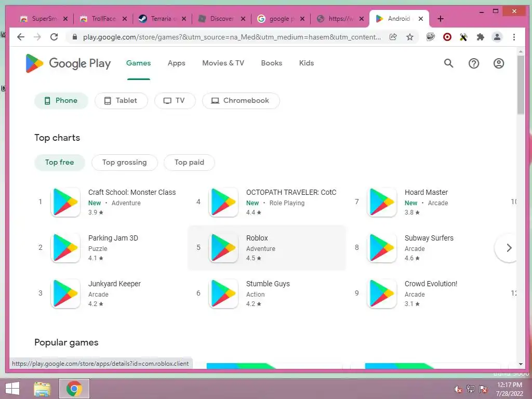This screenshot has width=532, height=399.
Task: Advance top charts with right chevron
Action: pyautogui.click(x=509, y=248)
